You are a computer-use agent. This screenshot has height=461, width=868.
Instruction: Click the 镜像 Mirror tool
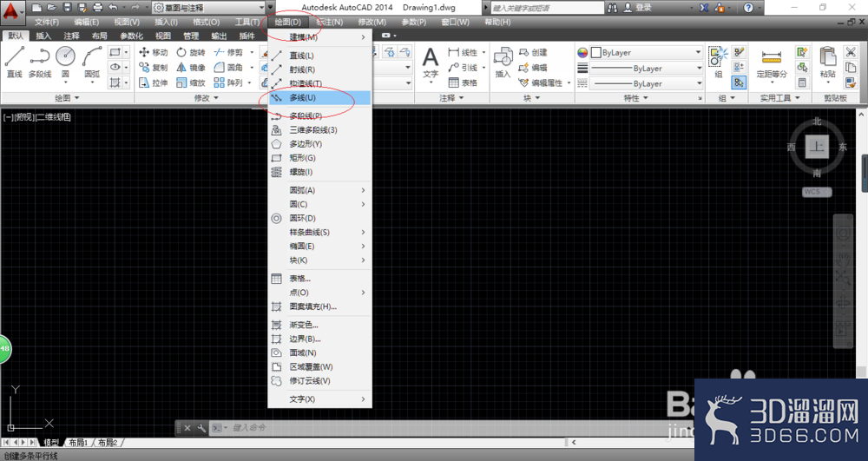[191, 68]
